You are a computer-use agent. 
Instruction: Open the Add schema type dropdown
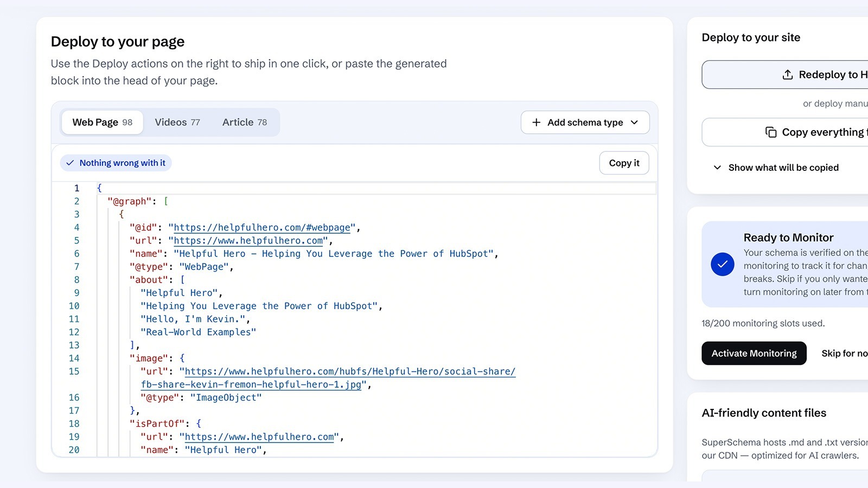pos(585,123)
